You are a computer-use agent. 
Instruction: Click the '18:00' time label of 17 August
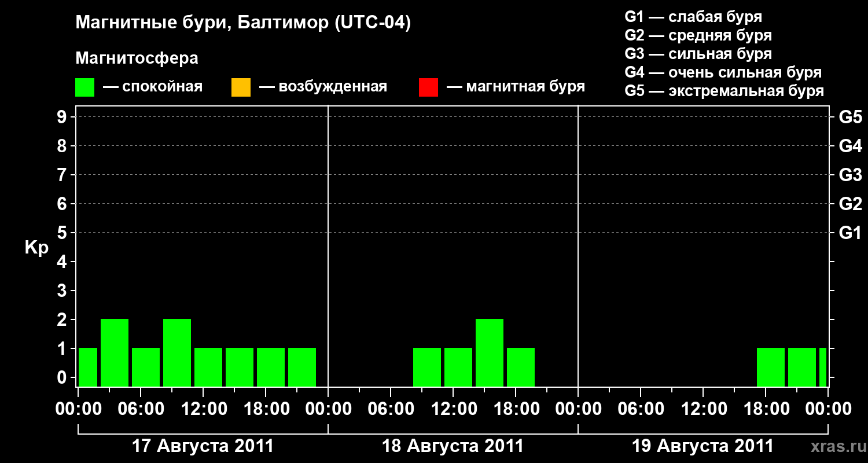(x=266, y=409)
